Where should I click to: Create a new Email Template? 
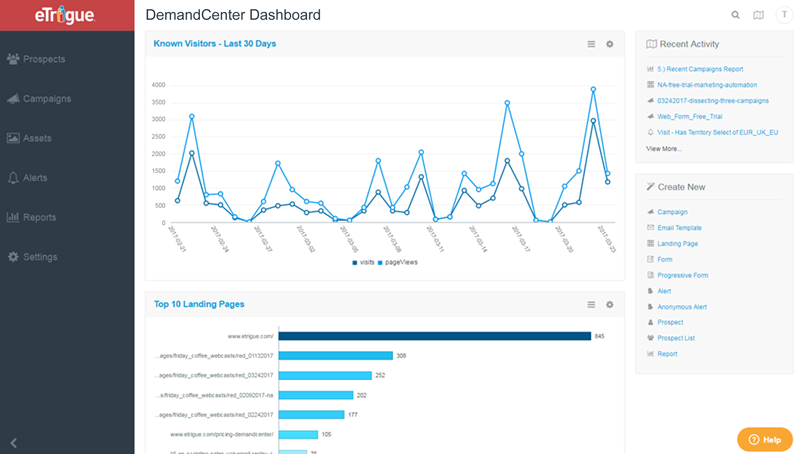tap(679, 228)
